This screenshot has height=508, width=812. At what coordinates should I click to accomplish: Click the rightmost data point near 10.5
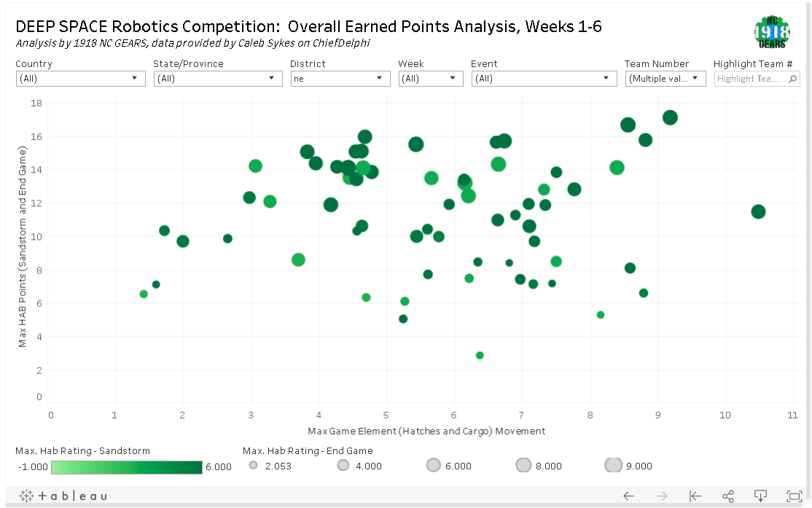point(758,211)
